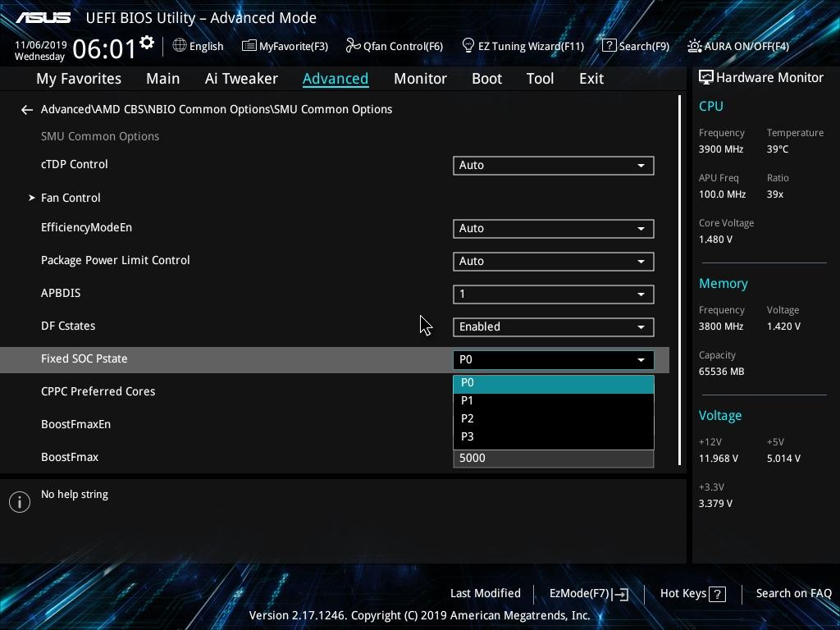Open the cTDP Control dropdown
The image size is (840, 630).
(x=554, y=166)
